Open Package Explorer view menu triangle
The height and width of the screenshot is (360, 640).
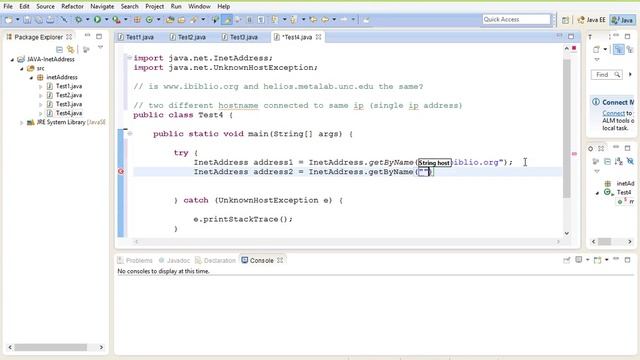coord(100,48)
